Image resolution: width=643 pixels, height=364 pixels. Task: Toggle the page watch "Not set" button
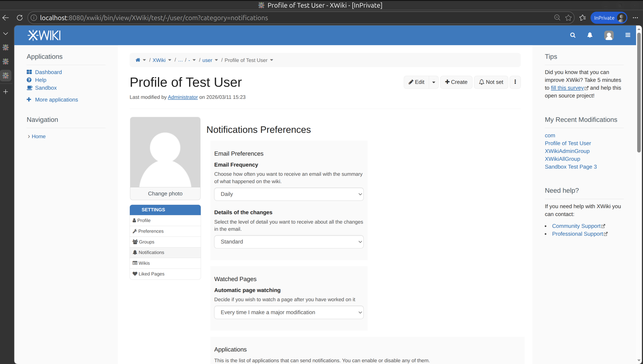click(491, 82)
